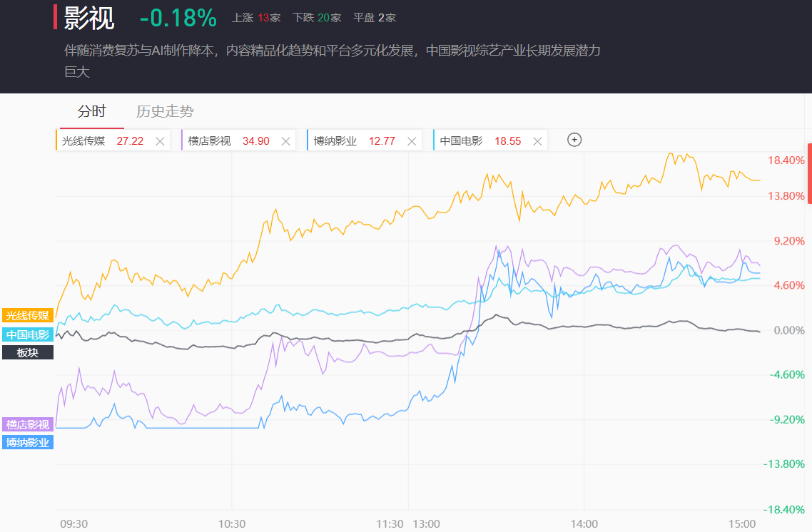Open the 历史走势 tab
Viewport: 812px width, 532px height.
point(165,111)
